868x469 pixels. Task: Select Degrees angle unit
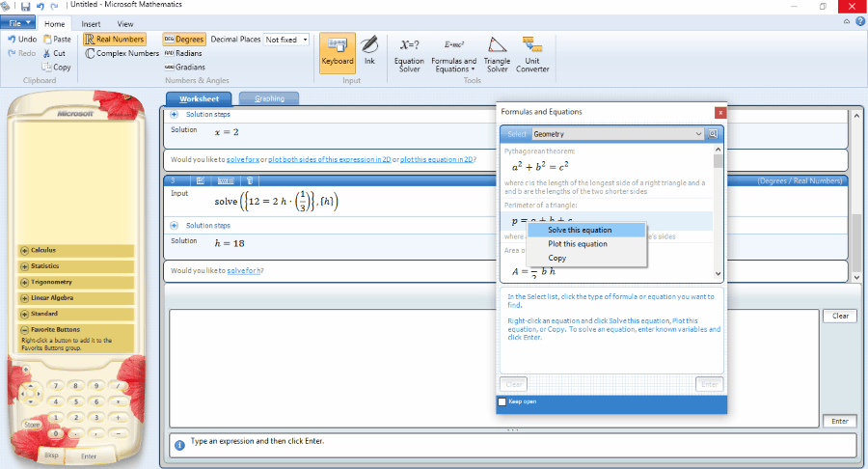(x=184, y=40)
